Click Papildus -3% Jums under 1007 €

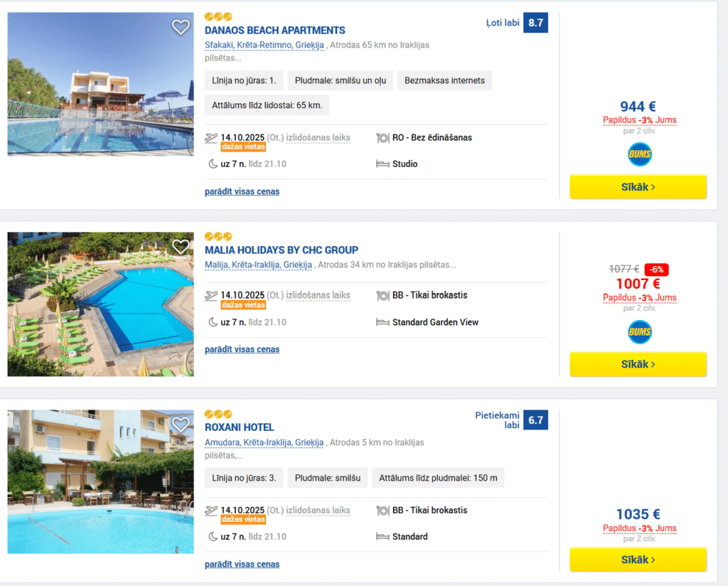(x=639, y=297)
